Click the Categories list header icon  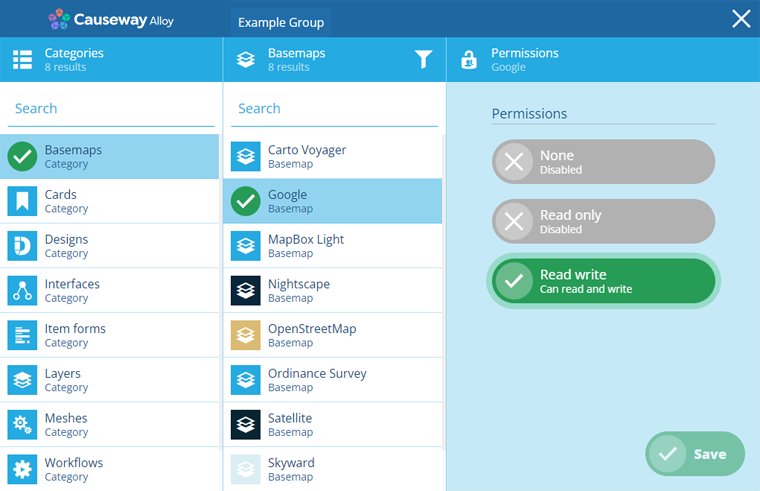pos(22,60)
